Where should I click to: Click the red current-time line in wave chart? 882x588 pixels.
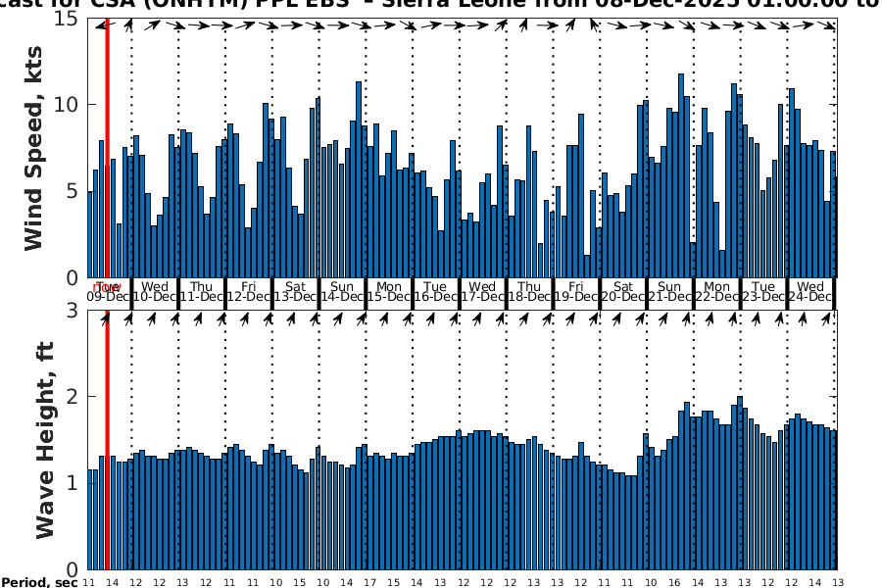tap(106, 441)
